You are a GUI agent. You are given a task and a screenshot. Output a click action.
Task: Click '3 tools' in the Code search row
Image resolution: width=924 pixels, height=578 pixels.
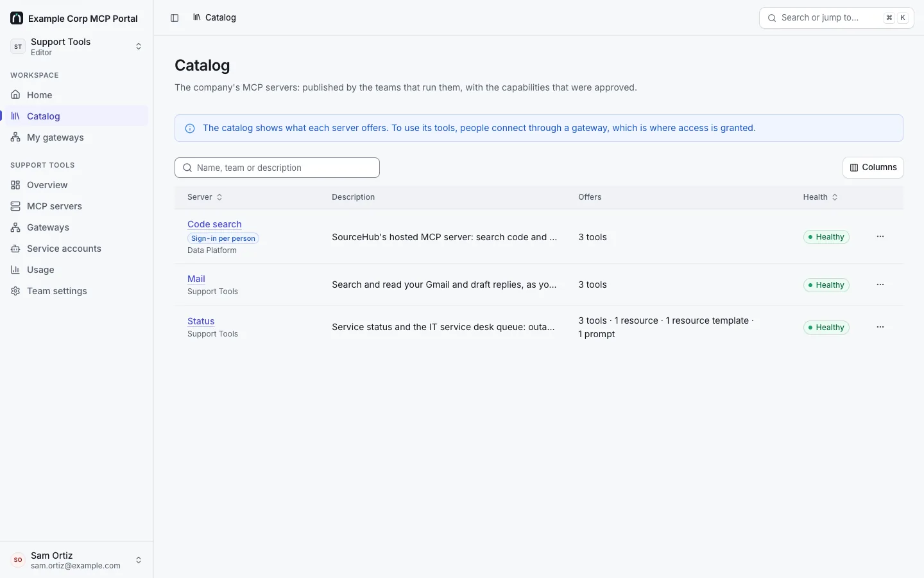[x=592, y=237]
